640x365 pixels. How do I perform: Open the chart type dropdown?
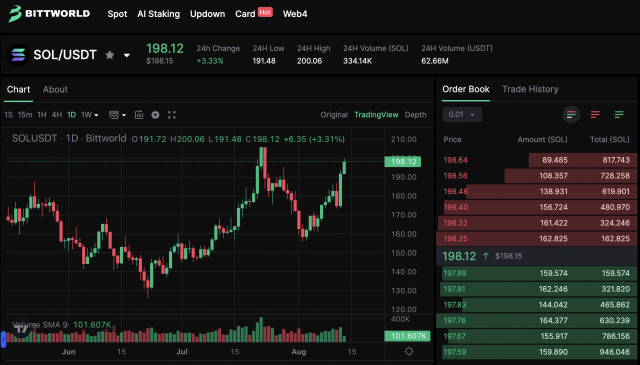[118, 115]
